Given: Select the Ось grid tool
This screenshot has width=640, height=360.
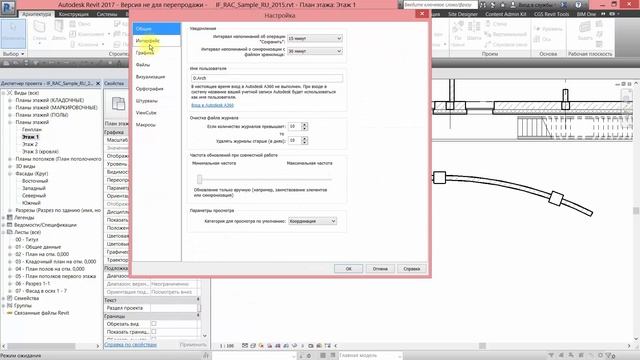Looking at the screenshot, I should 543,39.
